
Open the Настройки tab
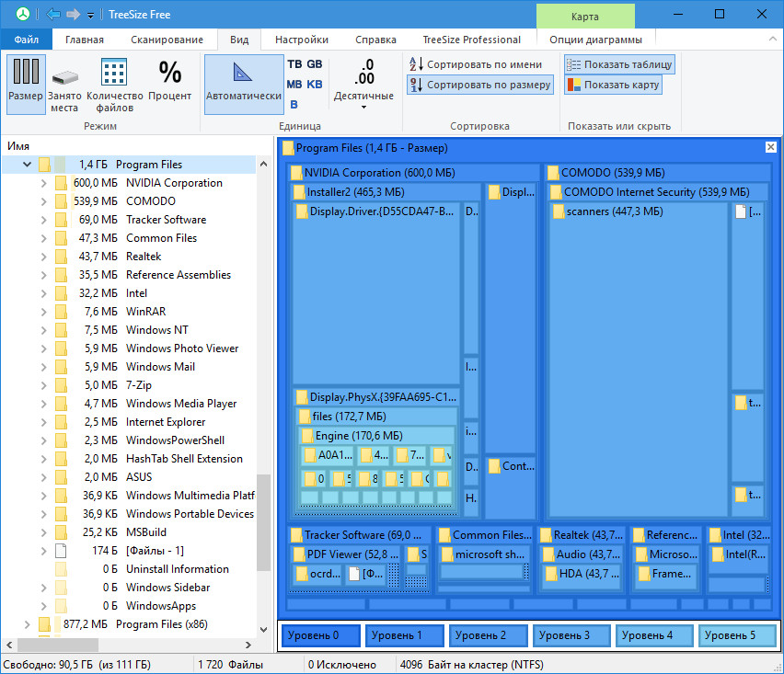(302, 40)
